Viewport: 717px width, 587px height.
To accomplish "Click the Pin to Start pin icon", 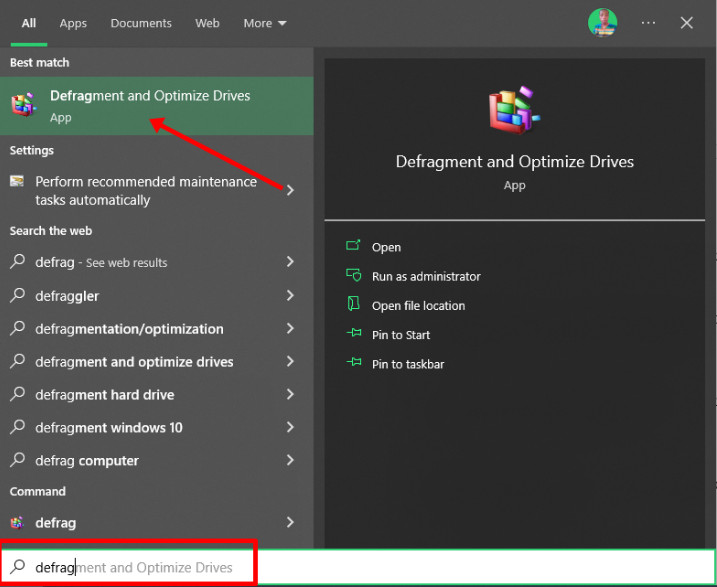I will pos(354,333).
